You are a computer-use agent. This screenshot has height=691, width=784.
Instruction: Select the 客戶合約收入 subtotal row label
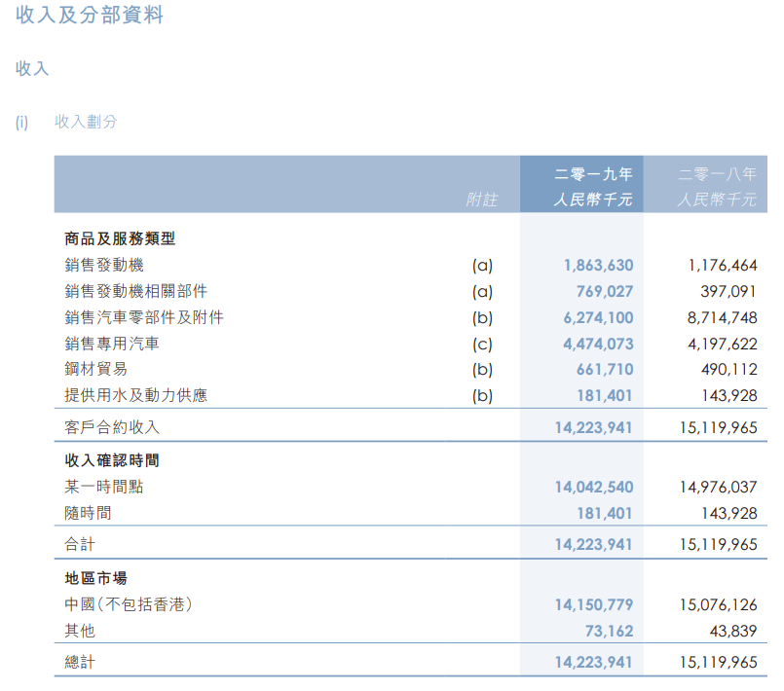pyautogui.click(x=112, y=427)
